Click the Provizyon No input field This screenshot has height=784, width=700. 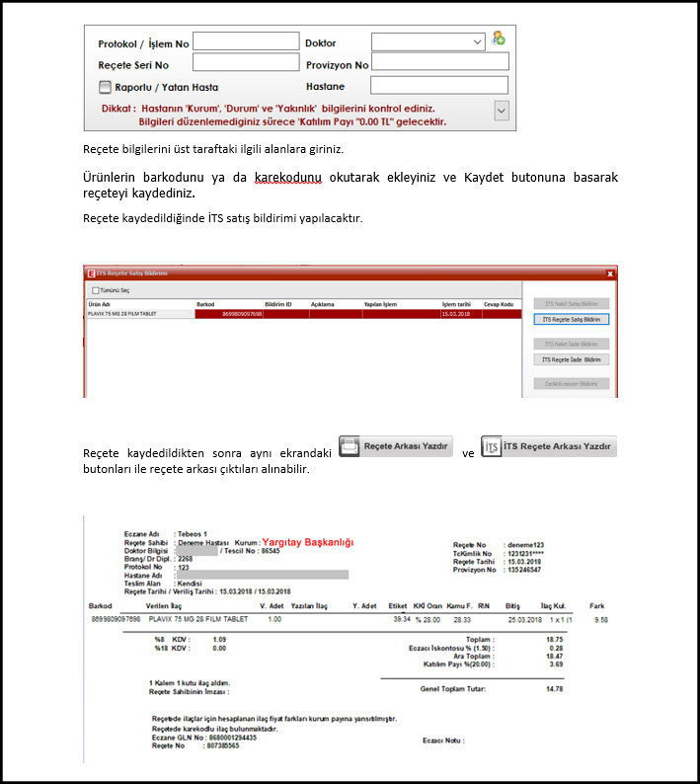pos(440,61)
